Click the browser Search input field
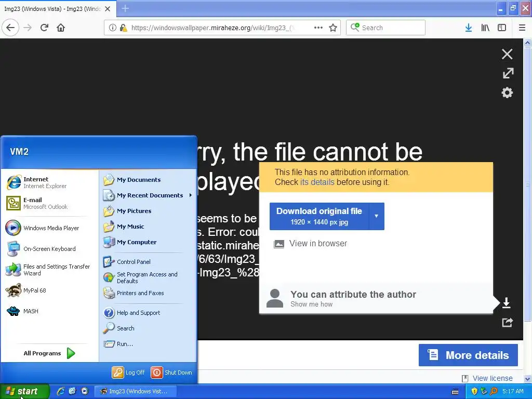The width and height of the screenshot is (532, 399). [x=386, y=28]
